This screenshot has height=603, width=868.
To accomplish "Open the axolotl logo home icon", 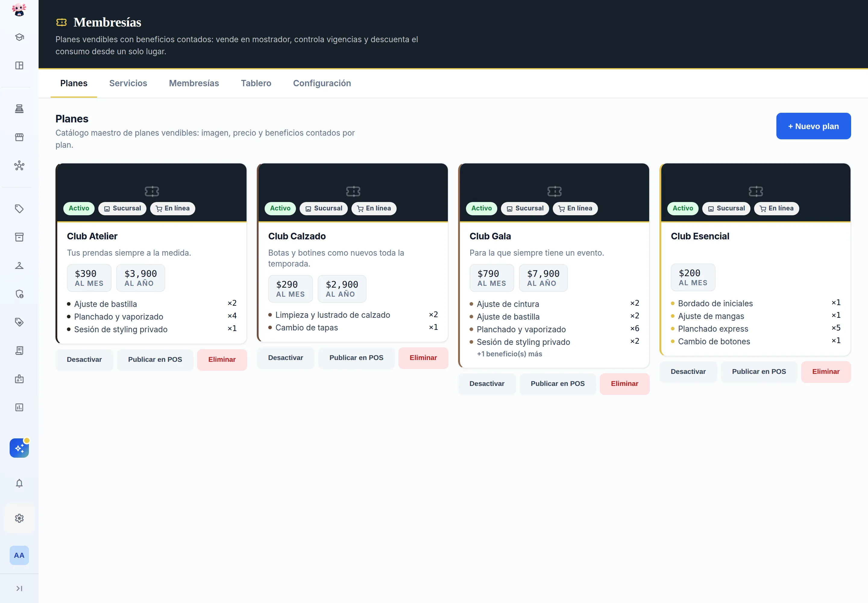I will coord(19,9).
